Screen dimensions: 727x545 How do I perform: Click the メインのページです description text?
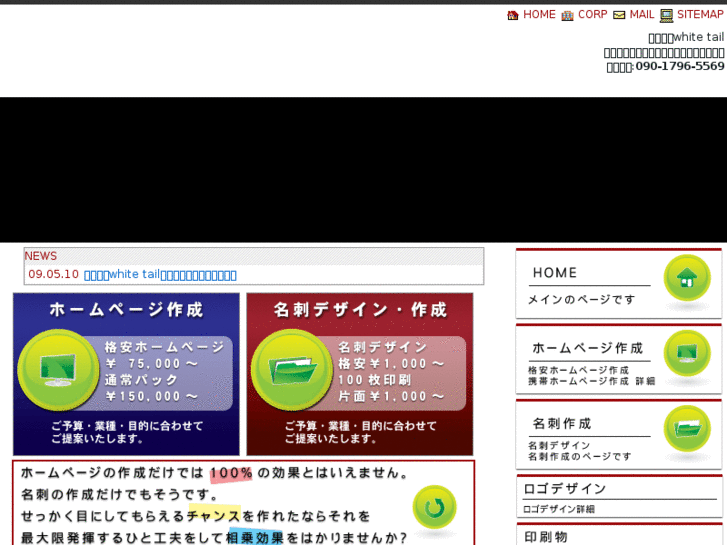[x=581, y=300]
